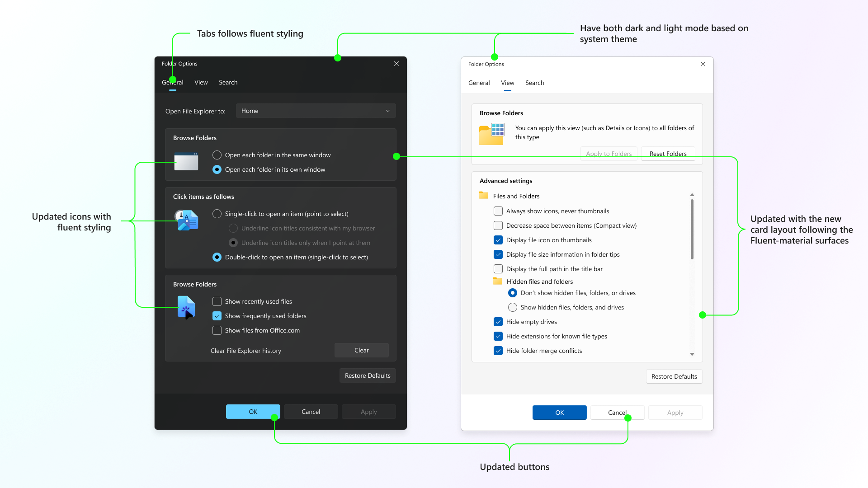Switch to the View tab in the dark dialog
The width and height of the screenshot is (868, 488).
click(x=201, y=82)
